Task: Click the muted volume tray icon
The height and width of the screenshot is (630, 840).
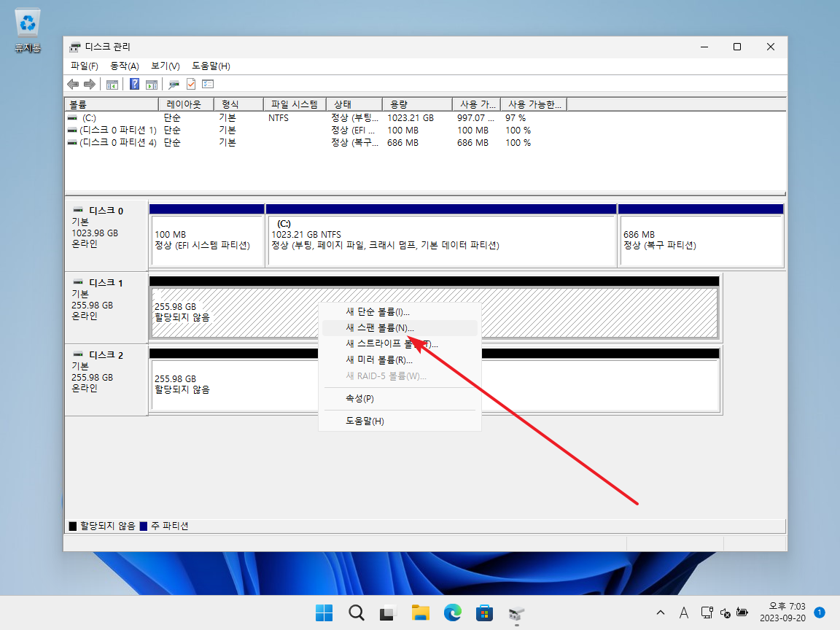Action: coord(725,612)
